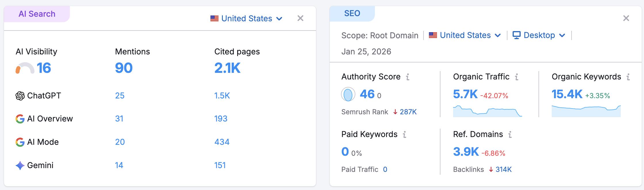
Task: Select the SEO tab label
Action: tap(352, 14)
